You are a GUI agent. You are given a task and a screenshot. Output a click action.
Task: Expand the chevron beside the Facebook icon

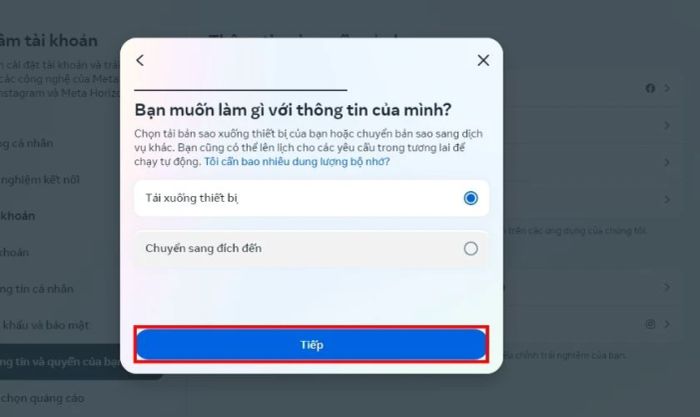[x=667, y=88]
